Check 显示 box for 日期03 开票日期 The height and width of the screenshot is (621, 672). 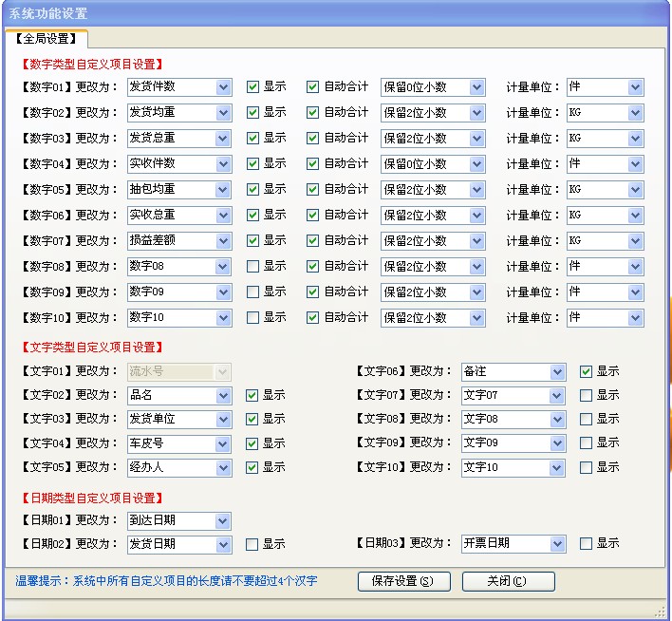pos(586,543)
